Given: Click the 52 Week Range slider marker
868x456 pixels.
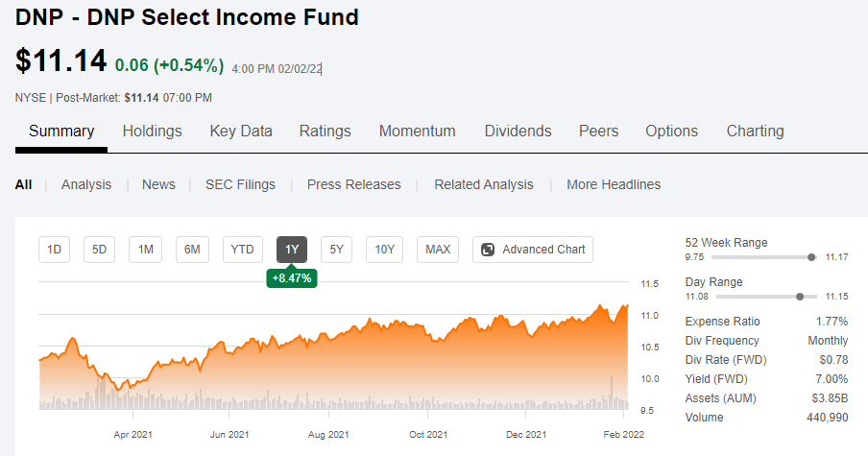Looking at the screenshot, I should point(811,257).
